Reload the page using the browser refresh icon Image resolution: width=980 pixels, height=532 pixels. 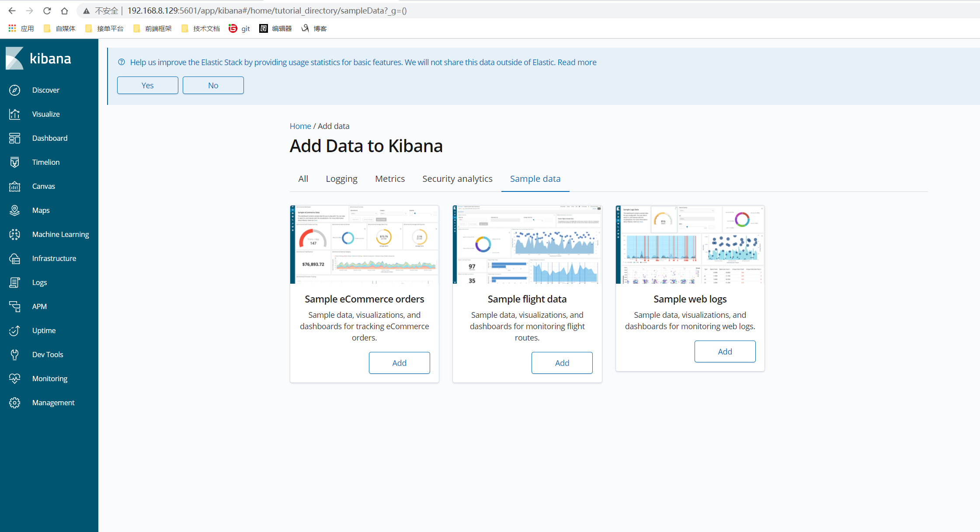coord(47,11)
